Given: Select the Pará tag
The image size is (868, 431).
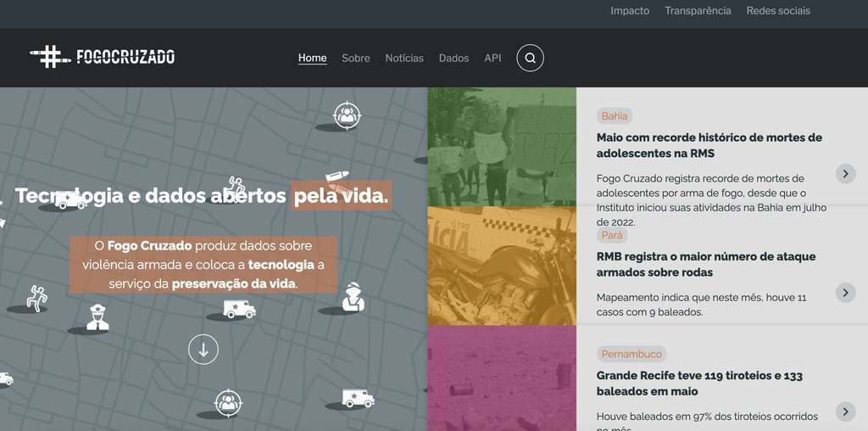Looking at the screenshot, I should click(x=612, y=236).
